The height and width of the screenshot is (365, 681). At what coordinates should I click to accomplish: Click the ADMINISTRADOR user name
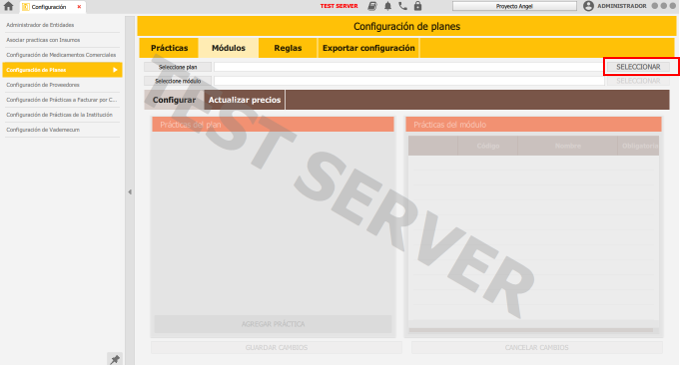point(621,6)
